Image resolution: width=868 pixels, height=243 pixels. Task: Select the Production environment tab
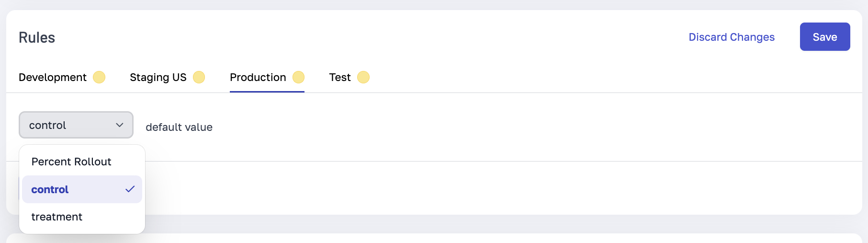click(x=258, y=78)
